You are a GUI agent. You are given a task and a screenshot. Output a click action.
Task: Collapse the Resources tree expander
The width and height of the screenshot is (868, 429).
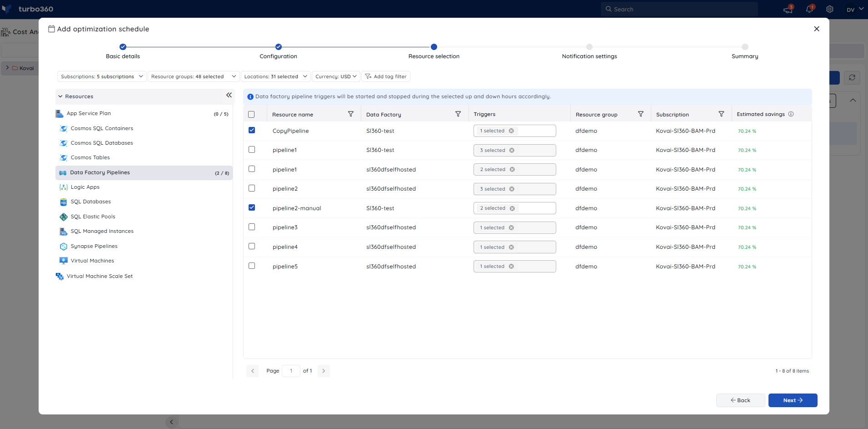point(60,96)
